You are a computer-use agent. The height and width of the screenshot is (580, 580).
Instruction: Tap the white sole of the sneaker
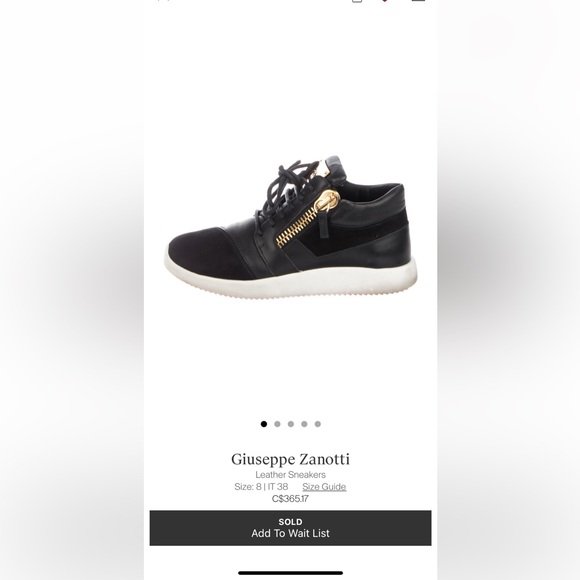pyautogui.click(x=291, y=280)
